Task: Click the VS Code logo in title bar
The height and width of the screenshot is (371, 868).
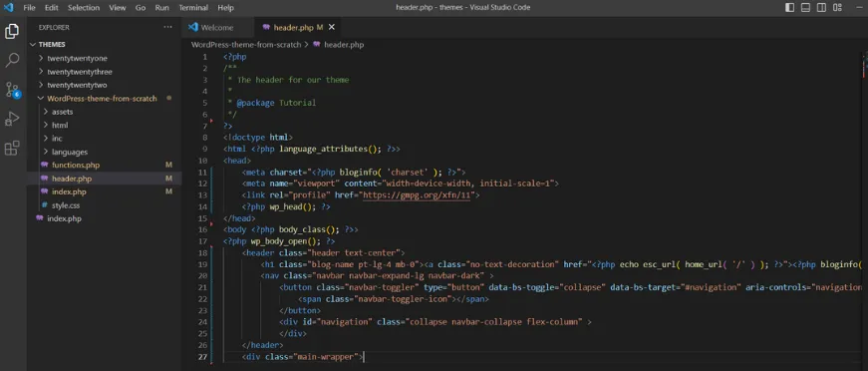Action: click(x=8, y=7)
